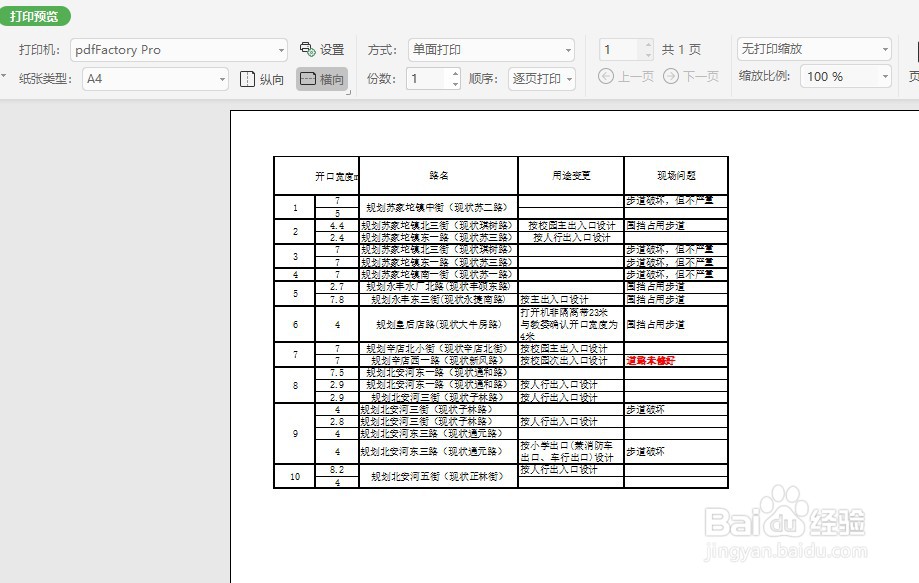Toggle the 横向 landscape orientation button
The height and width of the screenshot is (583, 919).
coord(323,79)
